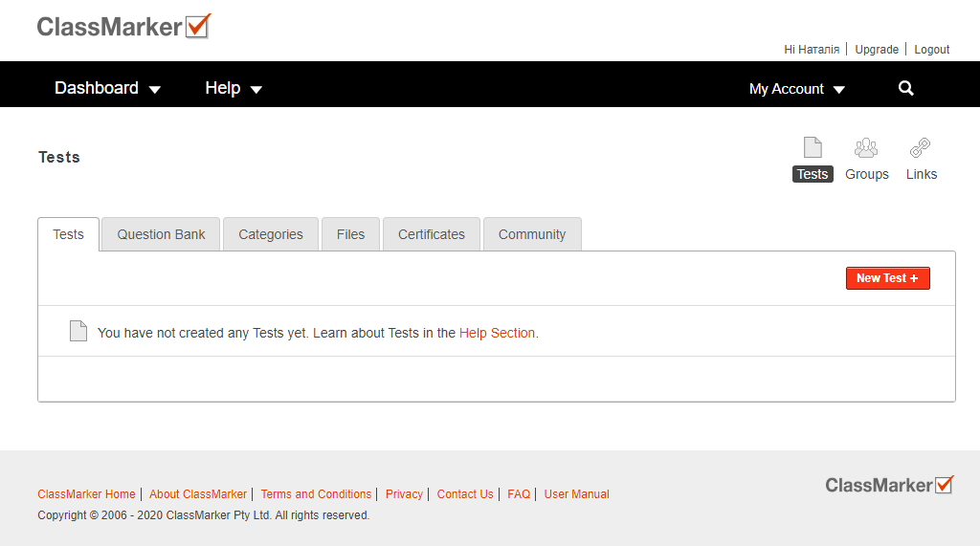Switch to the Community tab

[532, 234]
